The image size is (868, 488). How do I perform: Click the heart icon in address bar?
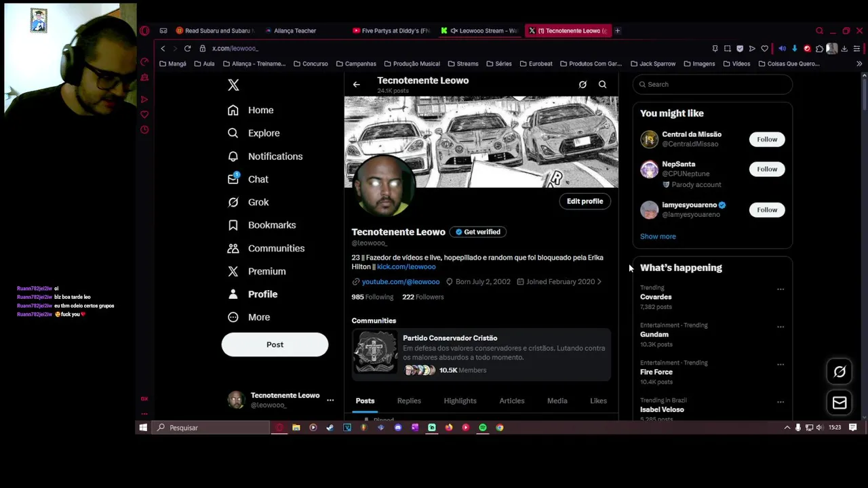point(764,48)
